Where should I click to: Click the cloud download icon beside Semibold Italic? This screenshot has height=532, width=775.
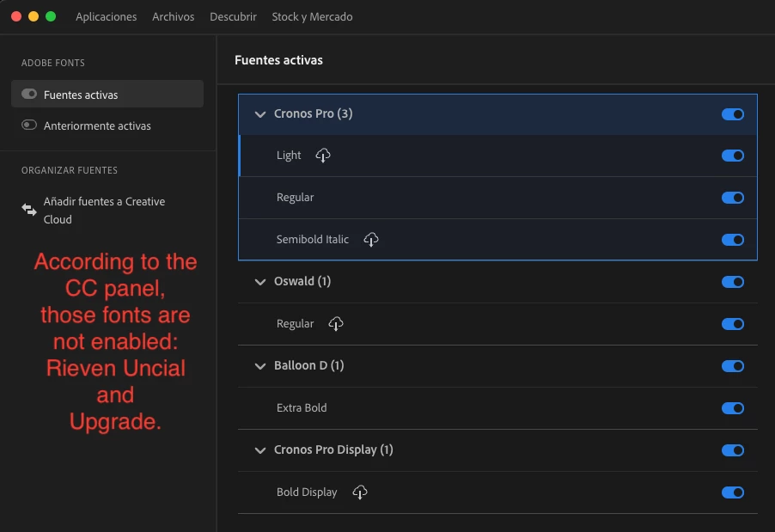coord(370,239)
